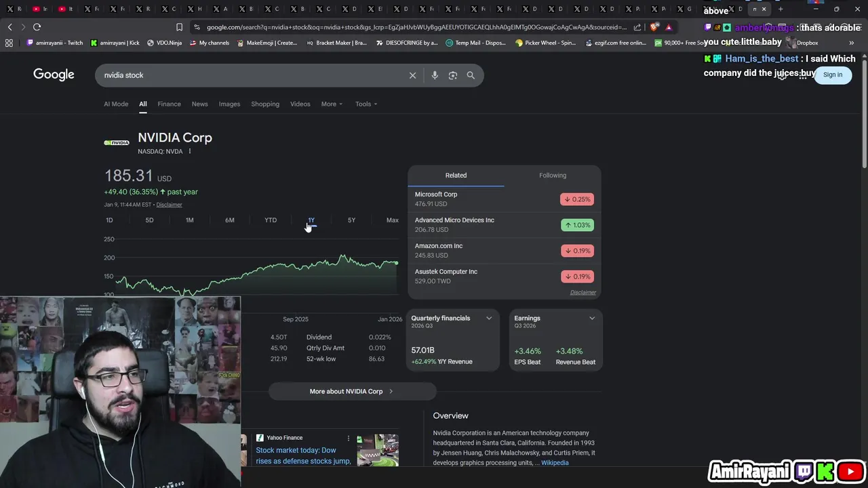The image size is (868, 488).
Task: Expand Quarterly financials chevron
Action: pyautogui.click(x=489, y=318)
